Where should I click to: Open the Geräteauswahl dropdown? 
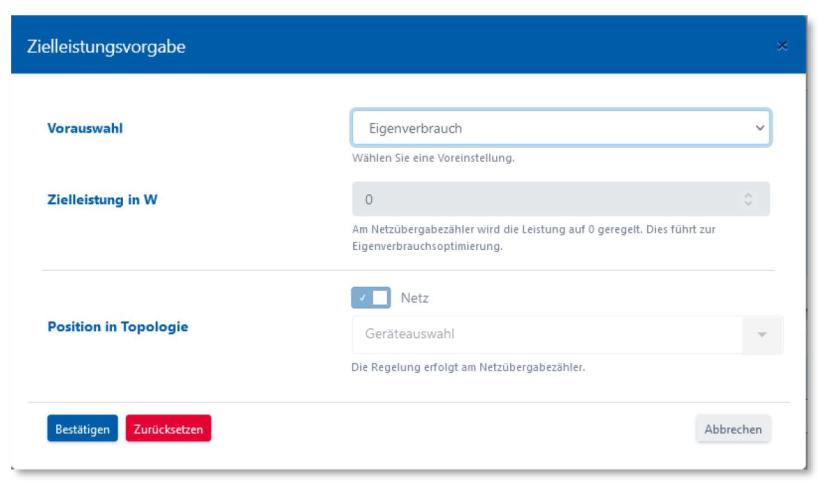[567, 334]
